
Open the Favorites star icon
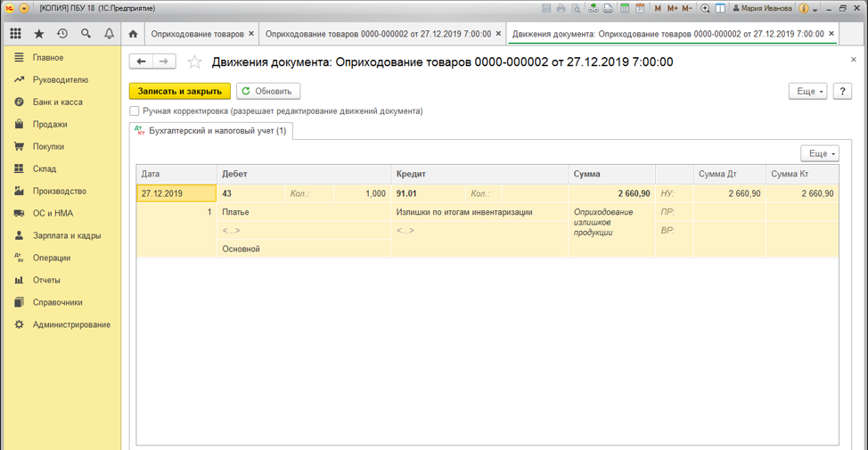38,34
